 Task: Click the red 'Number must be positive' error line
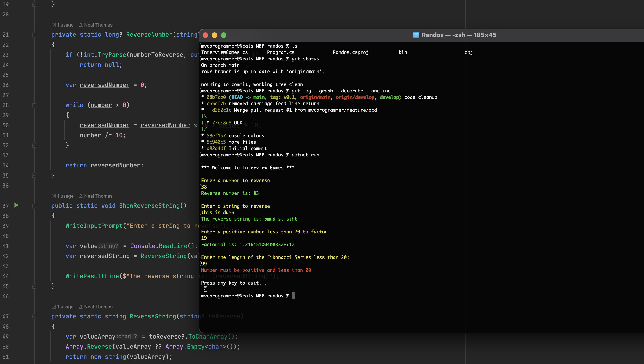pyautogui.click(x=256, y=270)
